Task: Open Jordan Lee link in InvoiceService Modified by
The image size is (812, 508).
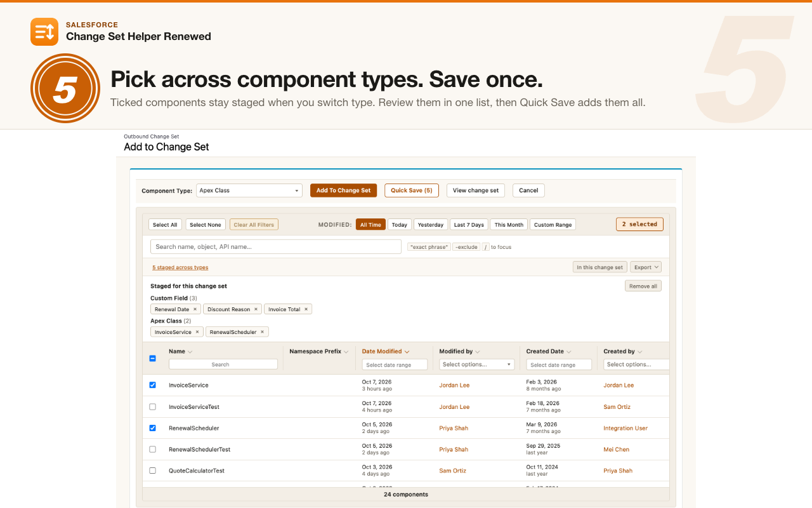Action: click(x=454, y=385)
